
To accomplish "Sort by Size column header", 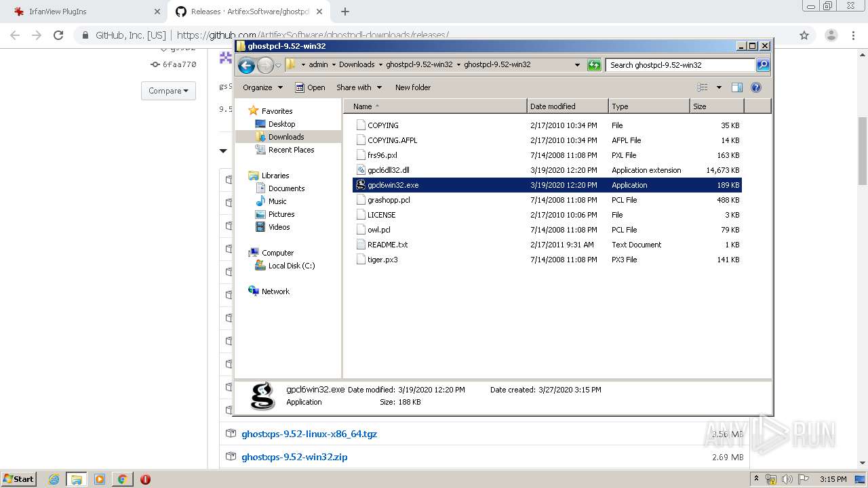I will point(717,106).
